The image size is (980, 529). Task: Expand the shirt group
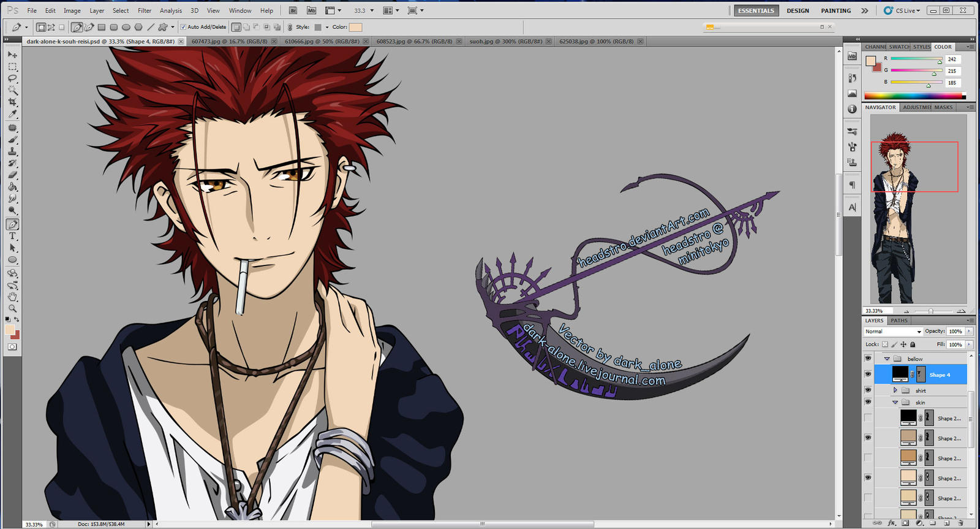coord(895,390)
